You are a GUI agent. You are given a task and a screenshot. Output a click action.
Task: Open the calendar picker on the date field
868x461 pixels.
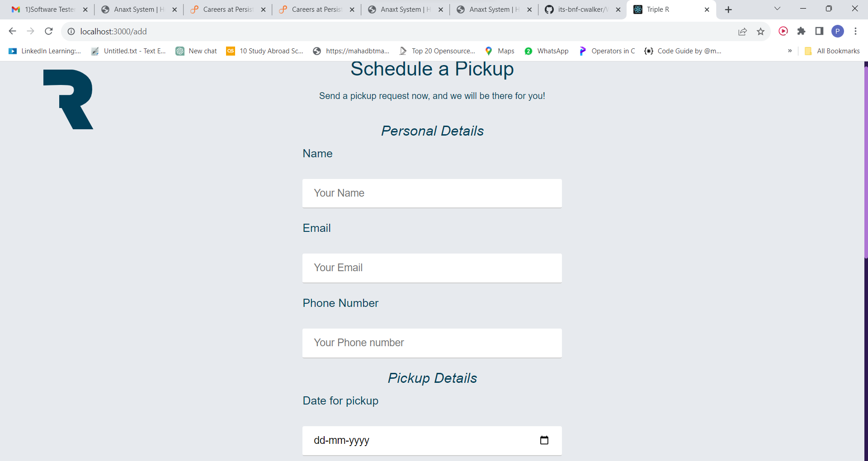coord(544,440)
